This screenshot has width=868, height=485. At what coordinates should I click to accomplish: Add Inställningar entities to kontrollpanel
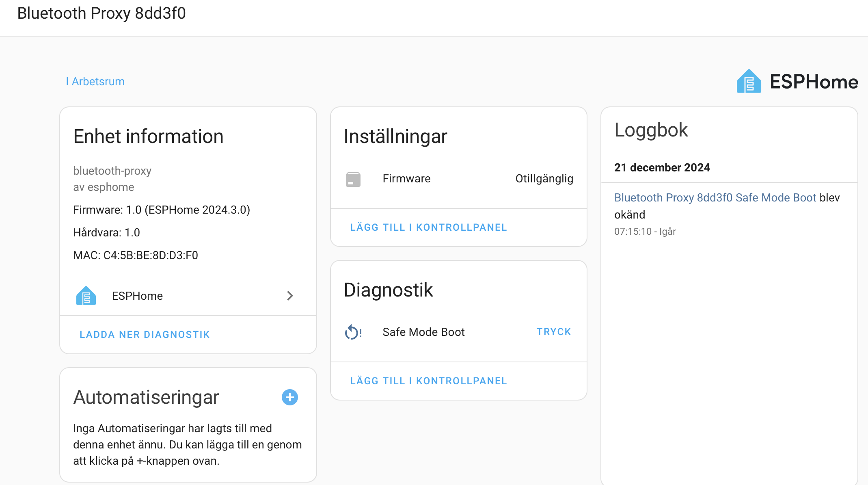[428, 227]
